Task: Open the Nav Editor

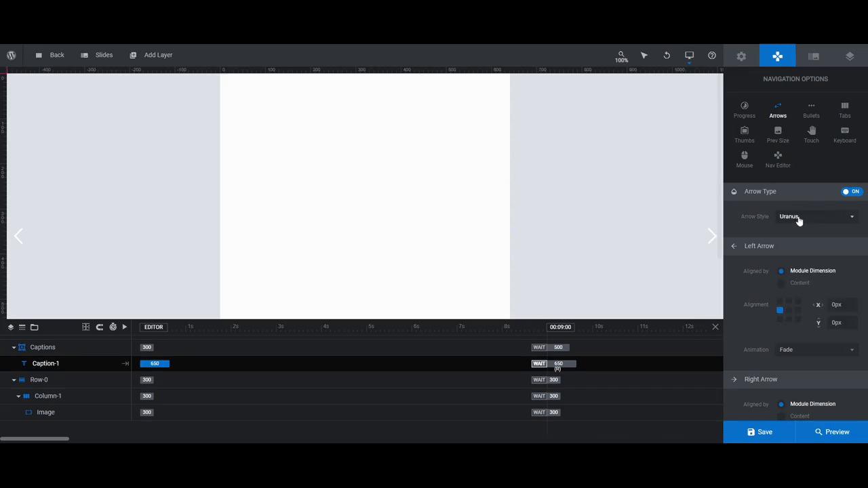Action: point(777,159)
